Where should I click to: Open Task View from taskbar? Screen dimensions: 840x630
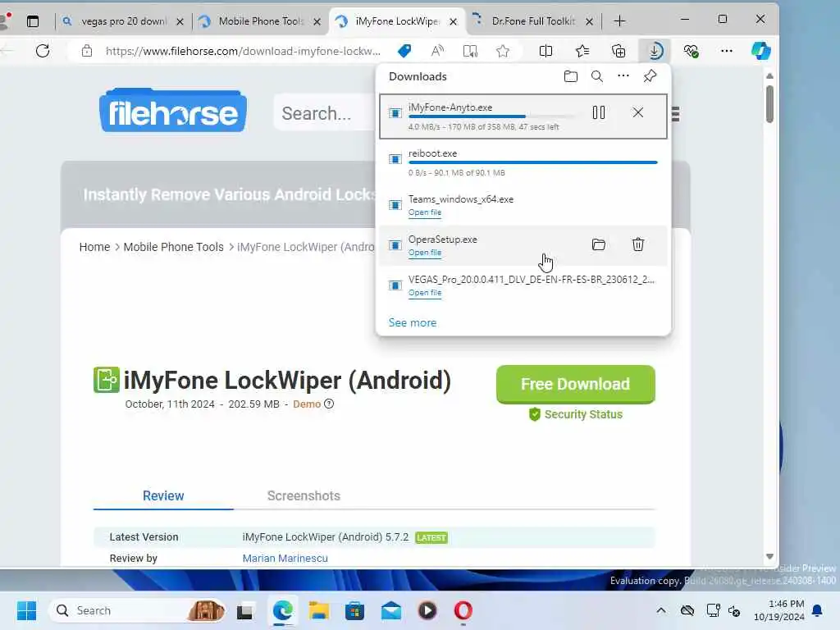244,610
